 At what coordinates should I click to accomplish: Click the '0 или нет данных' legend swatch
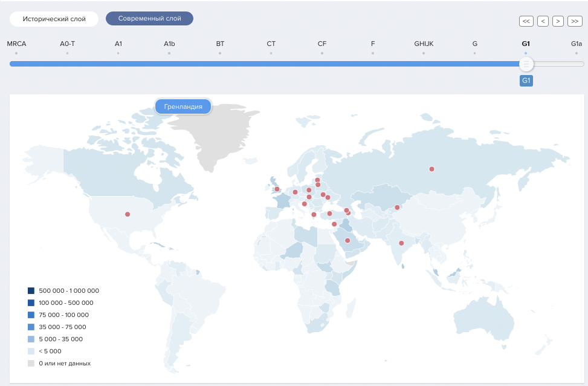click(x=31, y=363)
